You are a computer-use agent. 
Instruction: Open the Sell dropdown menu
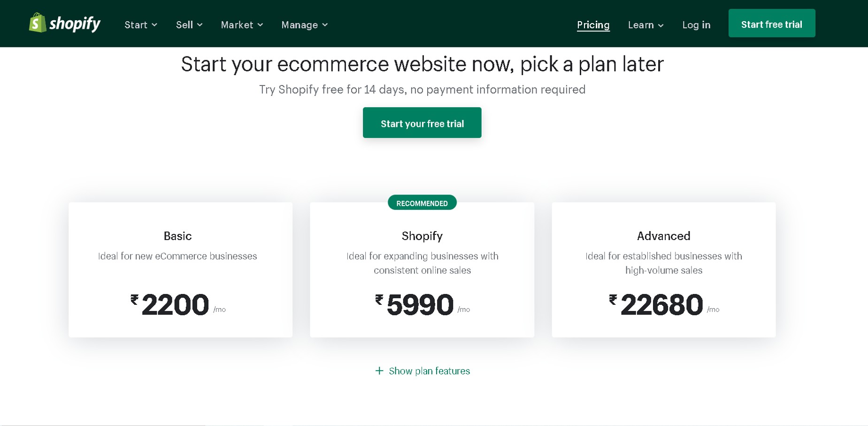188,24
